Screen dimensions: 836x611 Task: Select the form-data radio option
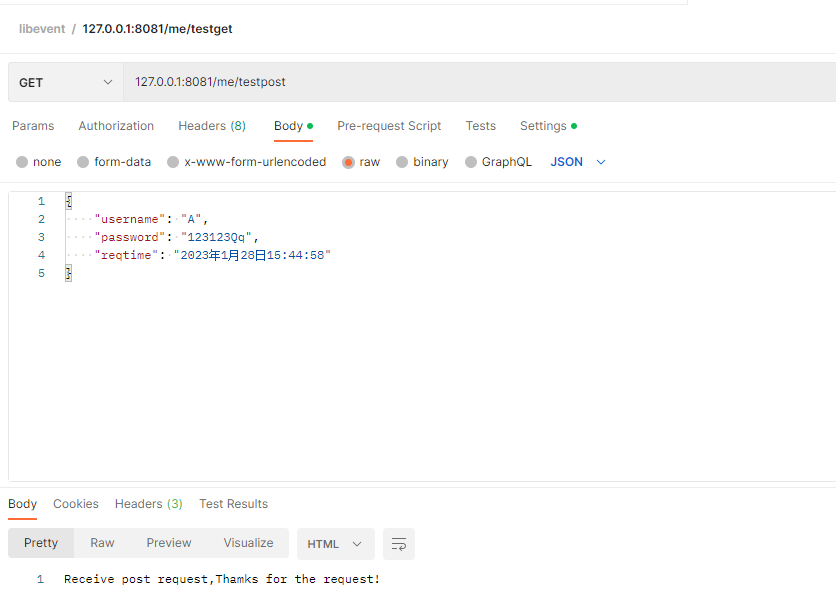83,162
